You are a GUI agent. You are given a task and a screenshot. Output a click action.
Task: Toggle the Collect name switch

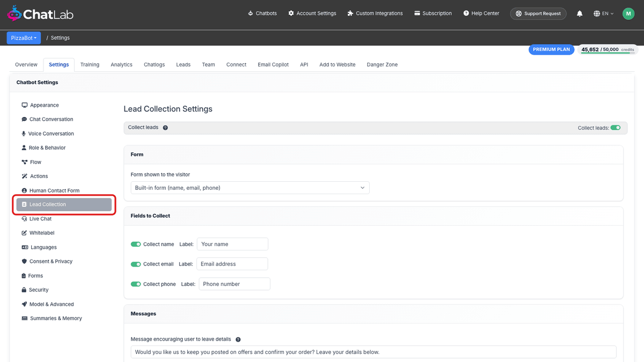(136, 244)
